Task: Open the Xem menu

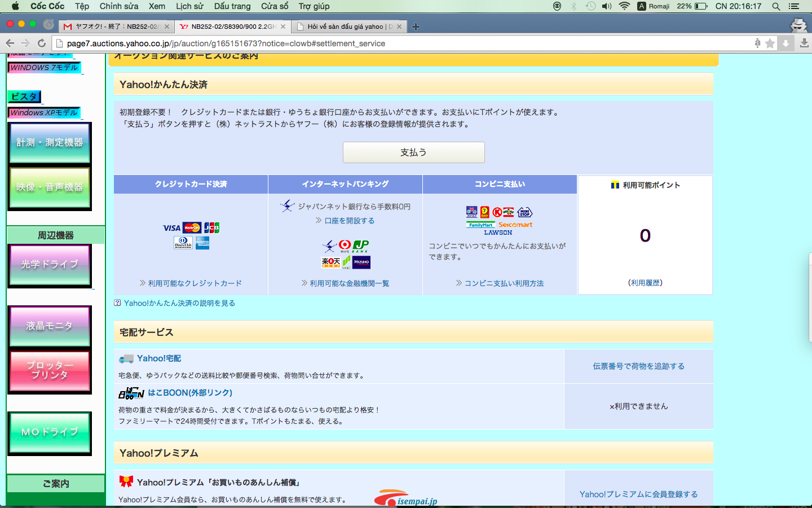Action: (x=157, y=6)
